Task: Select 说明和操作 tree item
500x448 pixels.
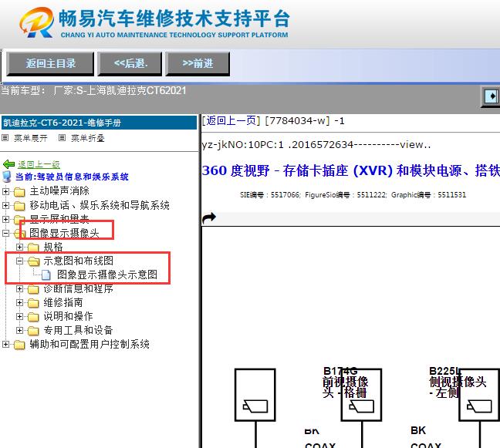Action: pyautogui.click(x=68, y=316)
